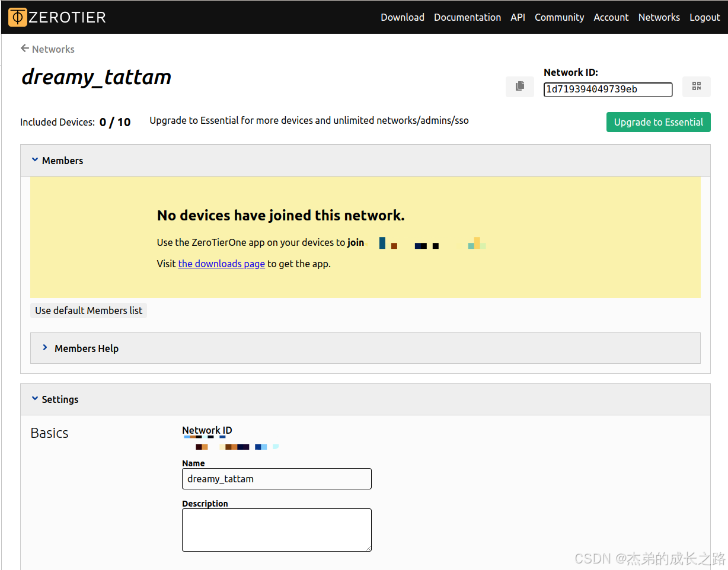Viewport: 728px width, 570px height.
Task: Open the Community link in header
Action: point(559,17)
